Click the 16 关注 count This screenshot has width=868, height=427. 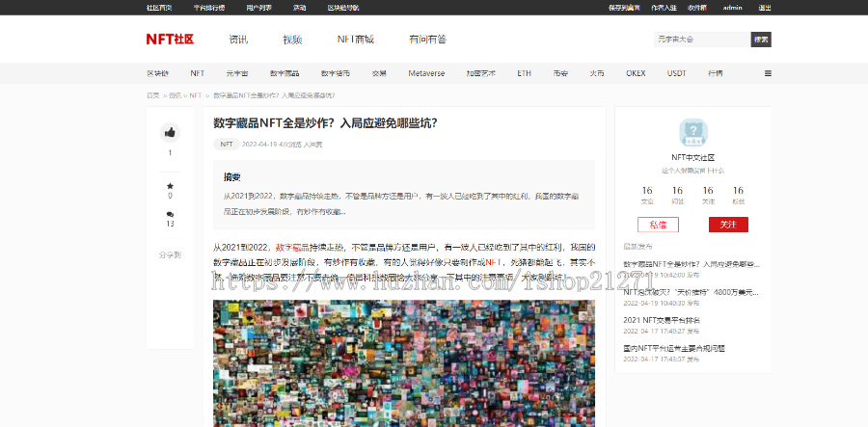pos(708,195)
